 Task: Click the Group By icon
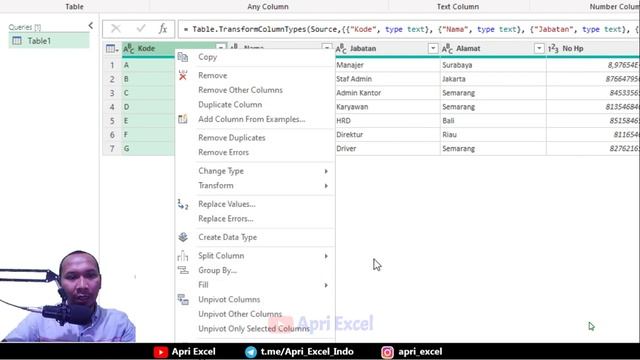tap(183, 270)
